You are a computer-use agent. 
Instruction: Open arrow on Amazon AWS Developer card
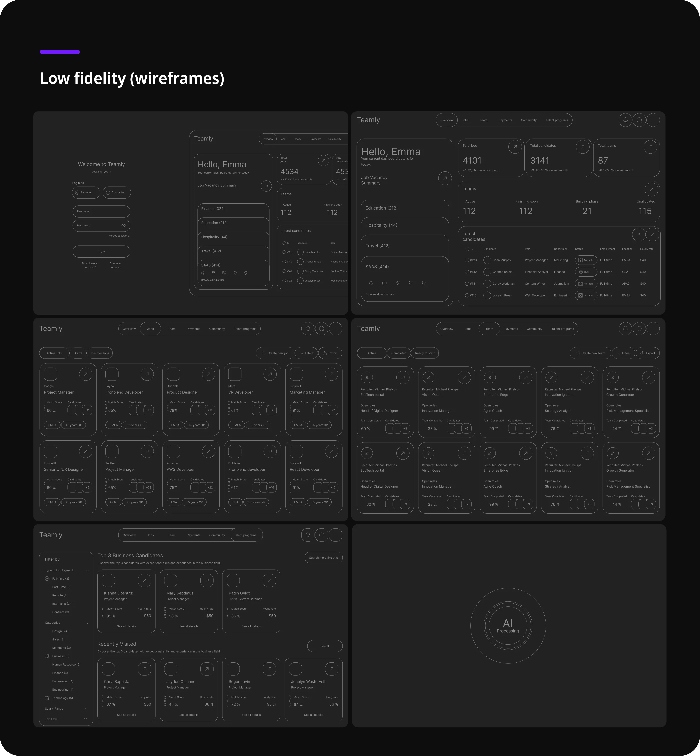209,451
